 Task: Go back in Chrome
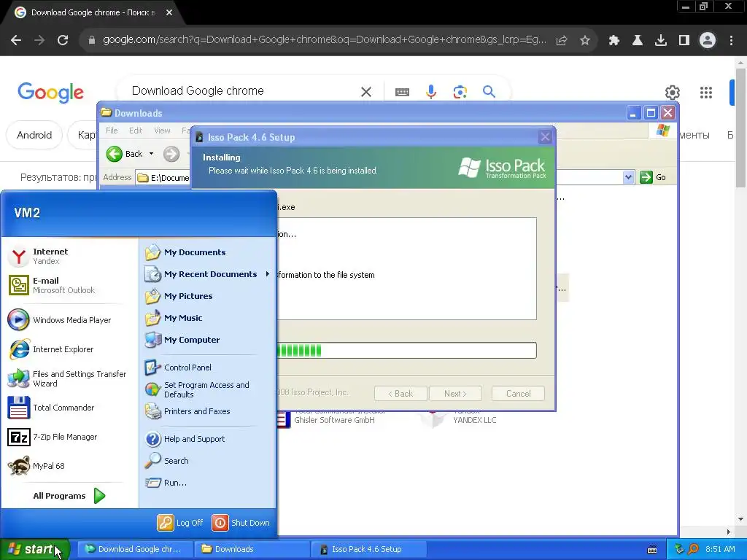coord(16,40)
